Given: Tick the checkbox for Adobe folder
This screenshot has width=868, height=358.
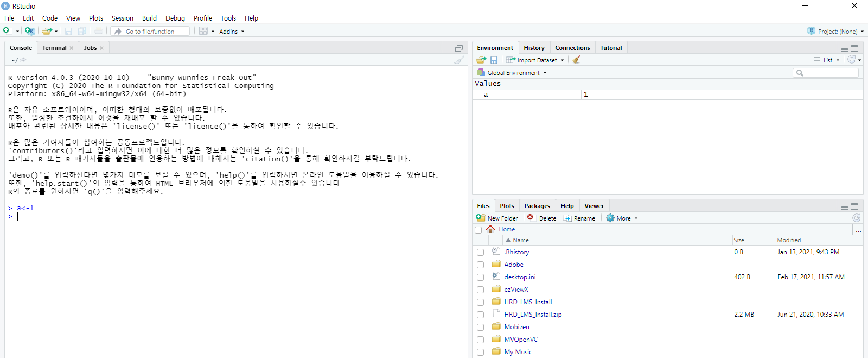Looking at the screenshot, I should (480, 265).
